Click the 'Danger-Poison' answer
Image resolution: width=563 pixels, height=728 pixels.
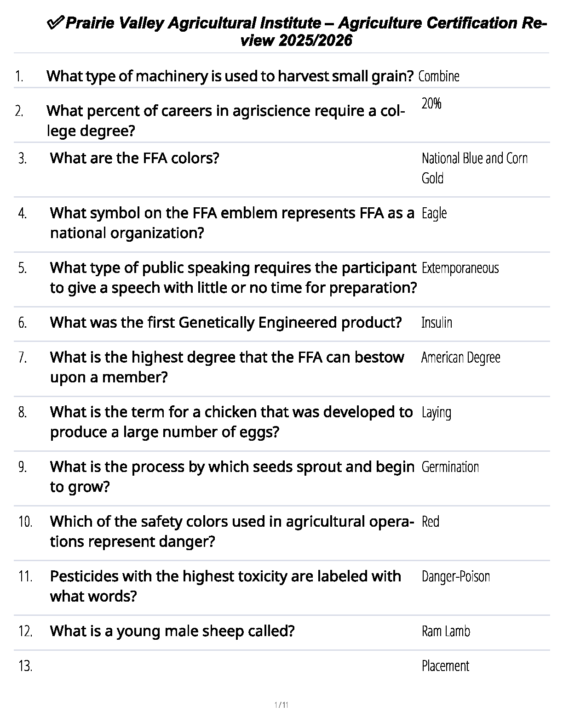tap(455, 576)
